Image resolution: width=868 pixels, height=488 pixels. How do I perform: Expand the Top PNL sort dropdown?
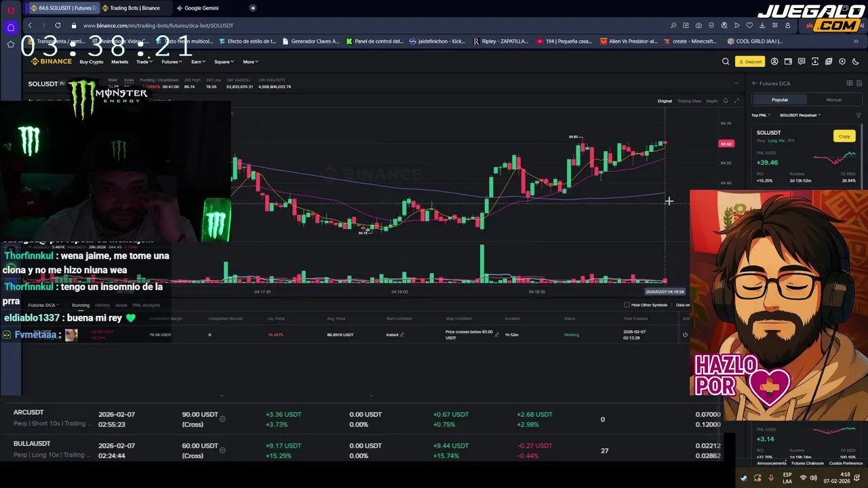pyautogui.click(x=760, y=115)
